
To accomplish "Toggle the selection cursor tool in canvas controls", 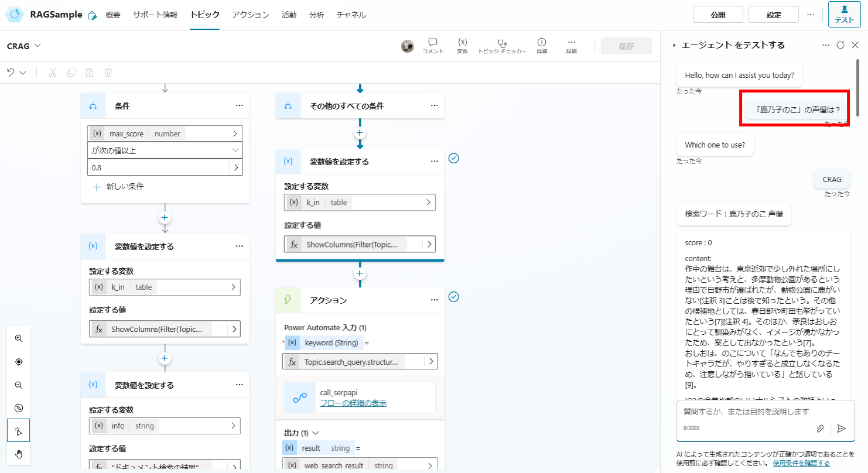I will (x=19, y=431).
